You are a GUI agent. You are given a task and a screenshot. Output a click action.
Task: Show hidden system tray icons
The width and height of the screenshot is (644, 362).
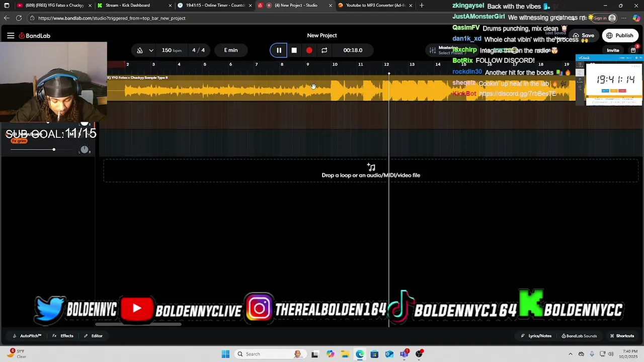coord(570,354)
